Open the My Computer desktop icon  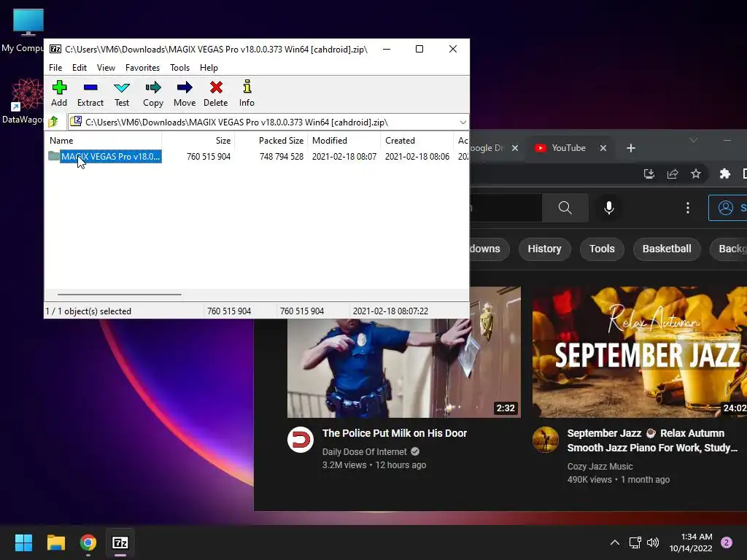tap(24, 31)
